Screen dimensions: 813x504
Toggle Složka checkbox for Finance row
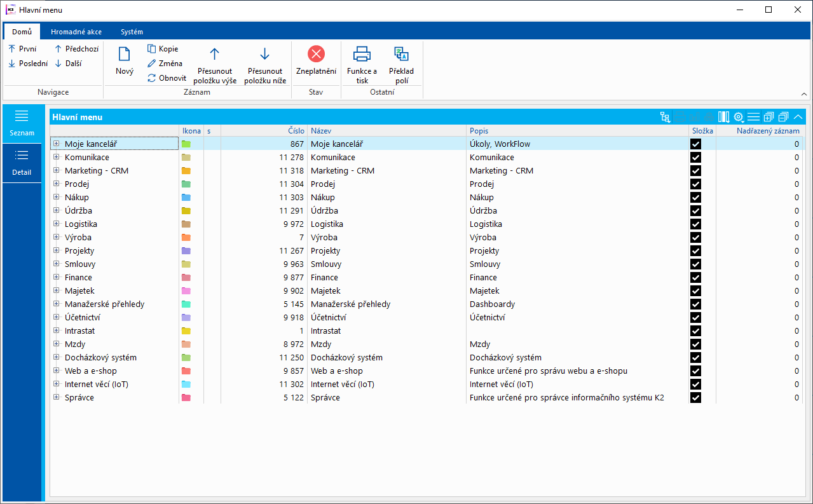pos(695,278)
